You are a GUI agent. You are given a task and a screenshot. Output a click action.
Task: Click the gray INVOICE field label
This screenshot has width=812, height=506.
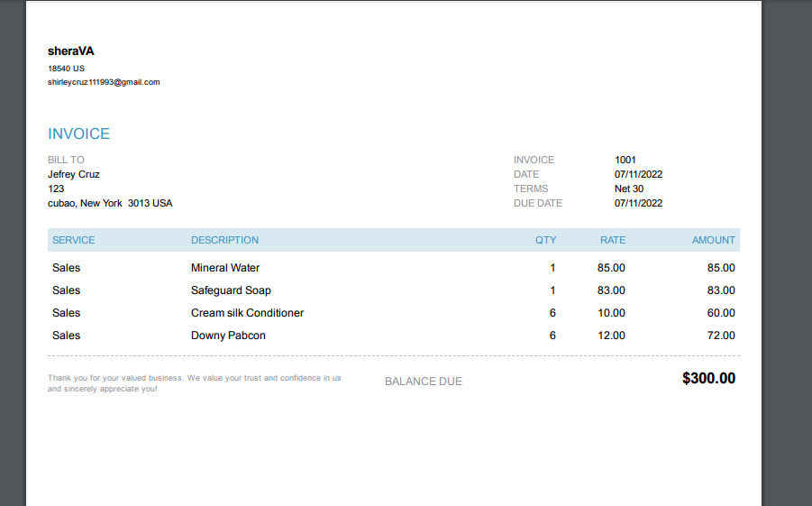click(534, 160)
